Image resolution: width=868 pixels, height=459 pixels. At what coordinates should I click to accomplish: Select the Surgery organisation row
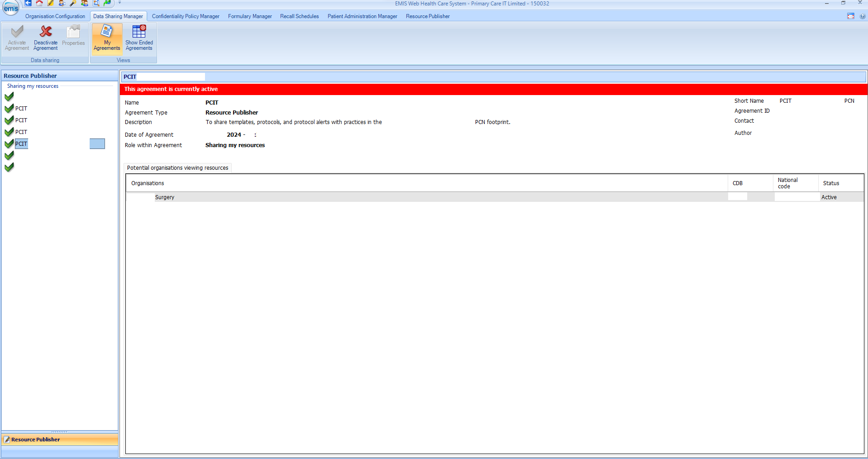pyautogui.click(x=495, y=197)
